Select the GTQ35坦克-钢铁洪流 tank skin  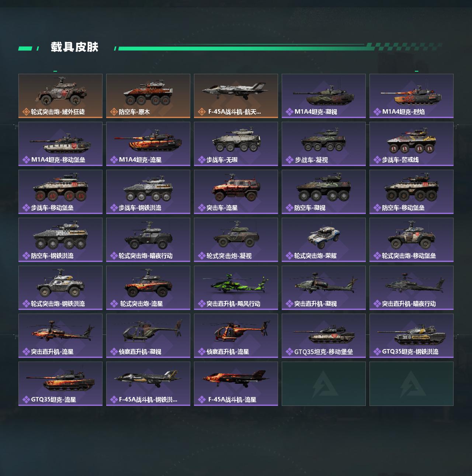pos(412,336)
